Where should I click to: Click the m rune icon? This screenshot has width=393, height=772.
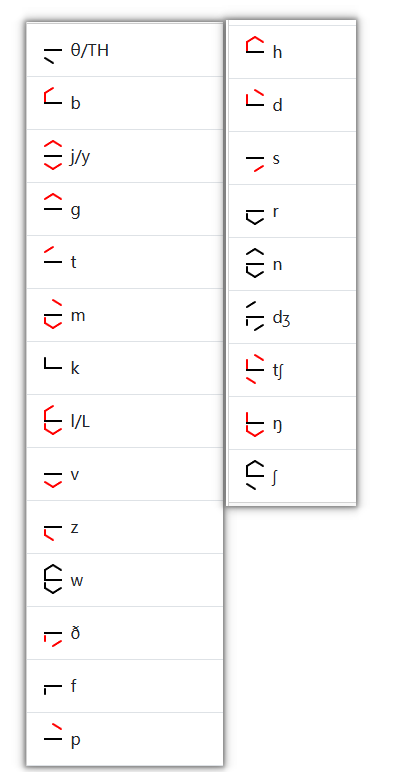(53, 314)
